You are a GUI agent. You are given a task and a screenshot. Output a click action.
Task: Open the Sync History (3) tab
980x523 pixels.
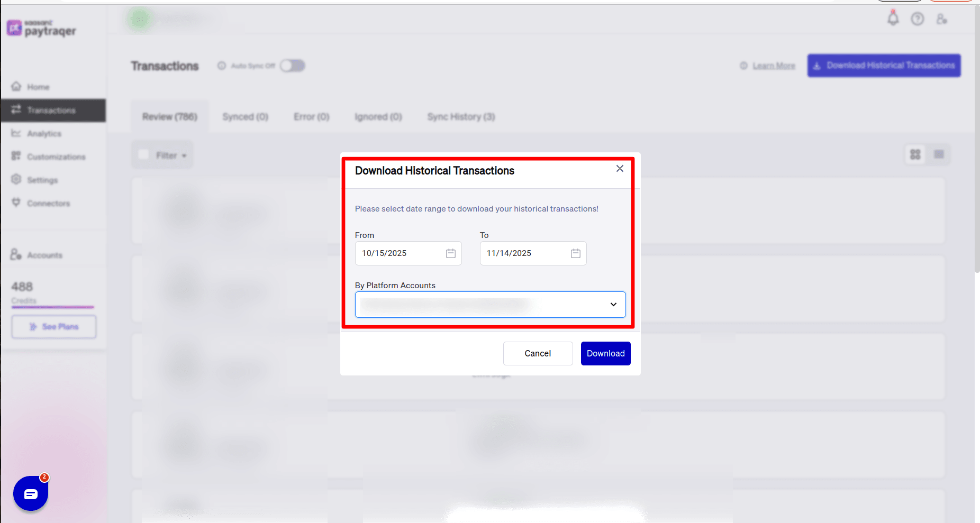461,117
